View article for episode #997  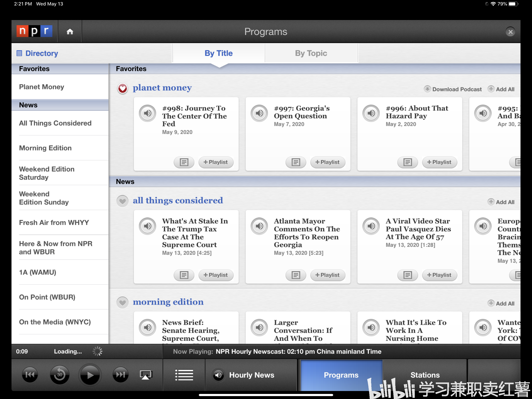pos(296,162)
